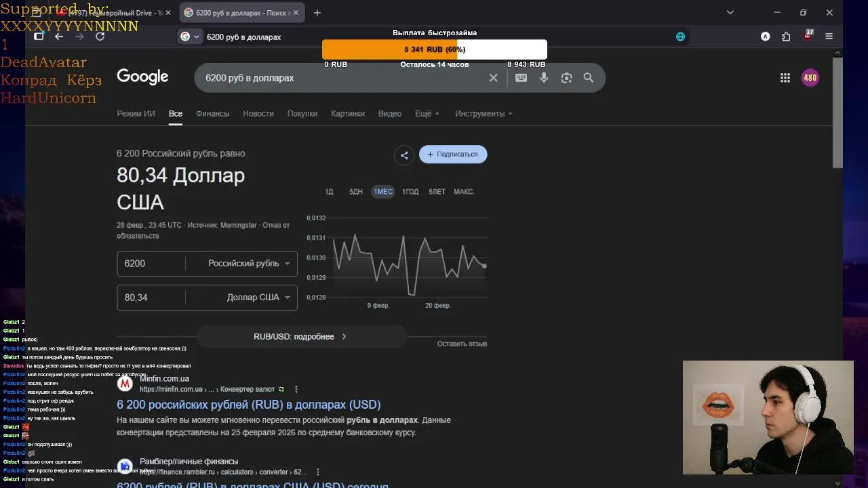The image size is (868, 488).
Task: Open the Картинки tab
Action: coord(348,114)
